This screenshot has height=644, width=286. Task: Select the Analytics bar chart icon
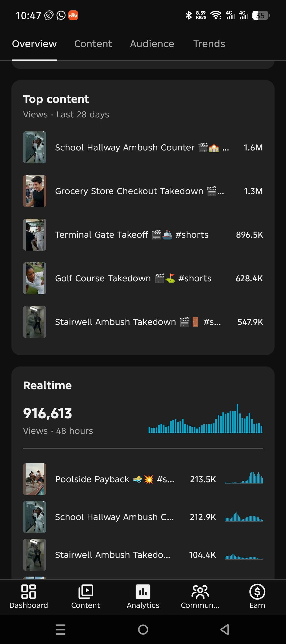143,591
